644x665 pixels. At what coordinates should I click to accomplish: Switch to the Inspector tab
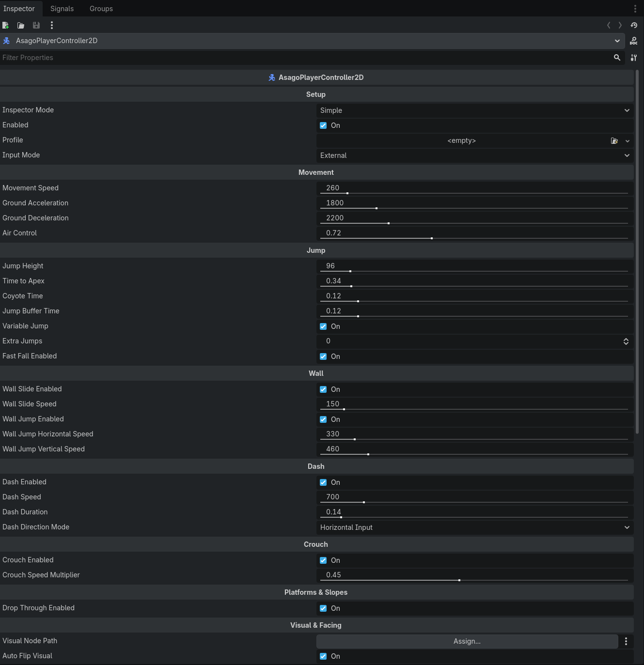tap(19, 9)
